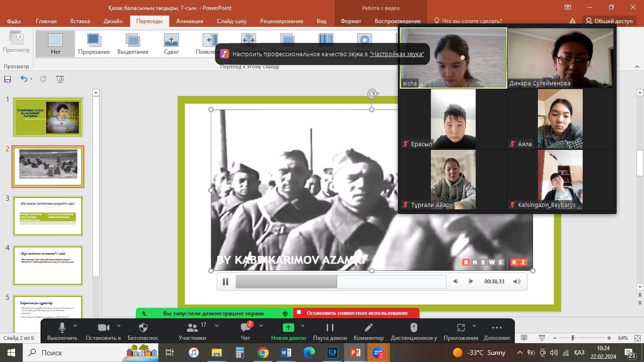This screenshot has width=644, height=362.
Task: Expand Чат options arrow
Action: [261, 326]
